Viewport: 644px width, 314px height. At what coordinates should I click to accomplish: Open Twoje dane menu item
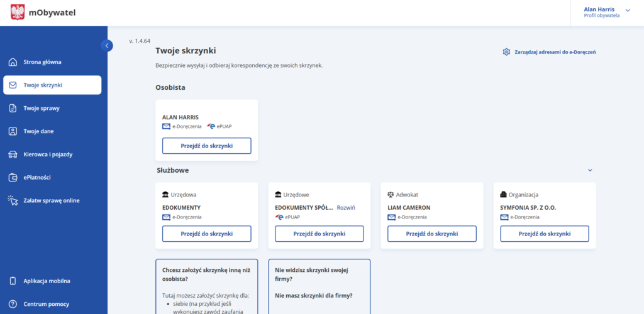[x=52, y=131]
